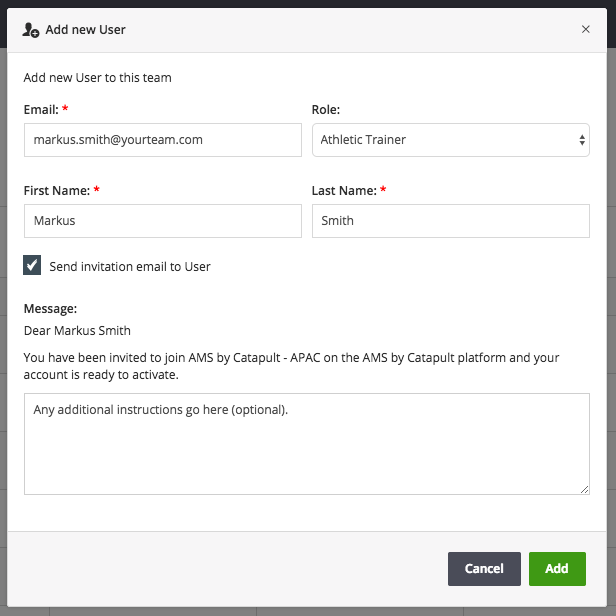Screen dimensions: 616x616
Task: Click the green Add button
Action: tap(557, 568)
